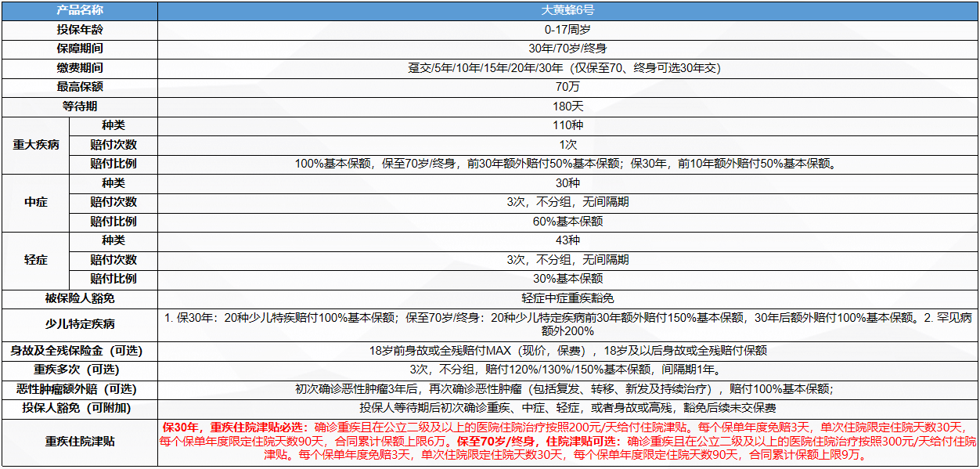Screen dimensions: 980x469
Task: Select the 60%基本保额 value cell
Action: tap(567, 222)
